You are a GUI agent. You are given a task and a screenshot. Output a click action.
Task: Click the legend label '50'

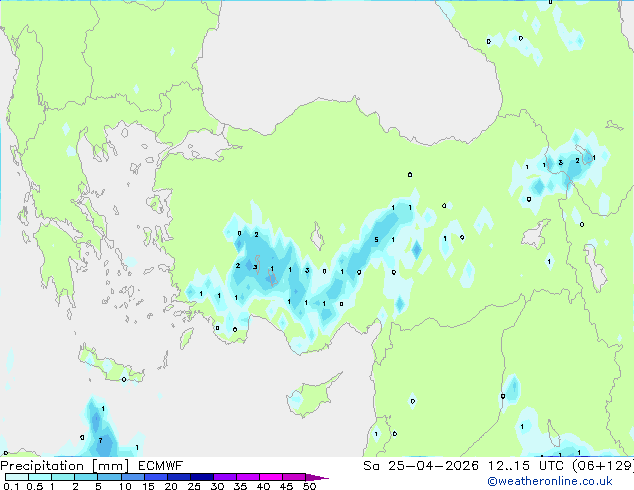pyautogui.click(x=309, y=486)
